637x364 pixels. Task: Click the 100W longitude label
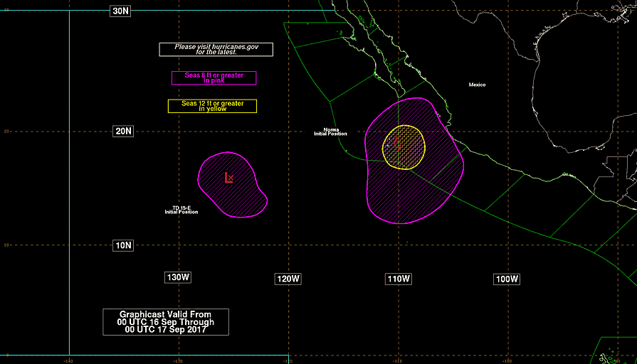pyautogui.click(x=507, y=279)
